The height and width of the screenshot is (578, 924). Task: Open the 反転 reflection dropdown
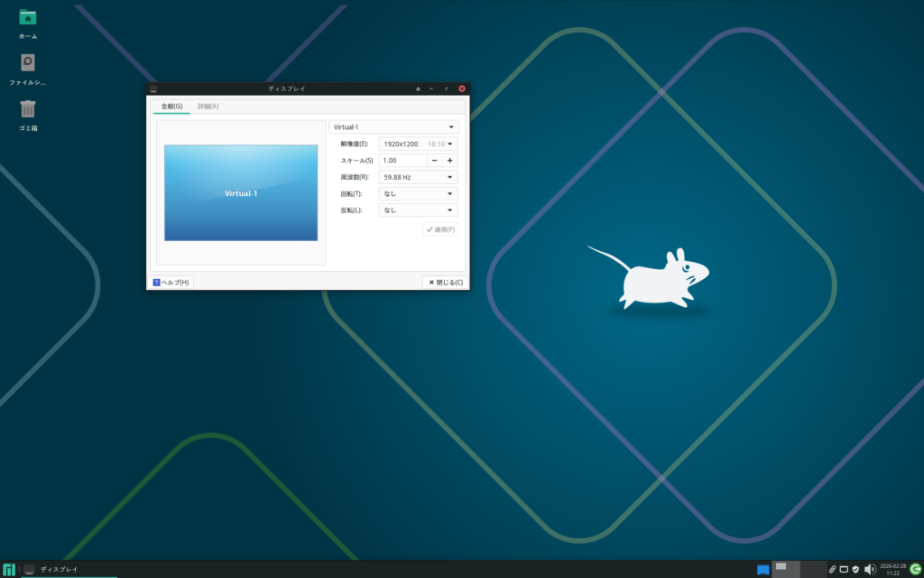tap(419, 210)
